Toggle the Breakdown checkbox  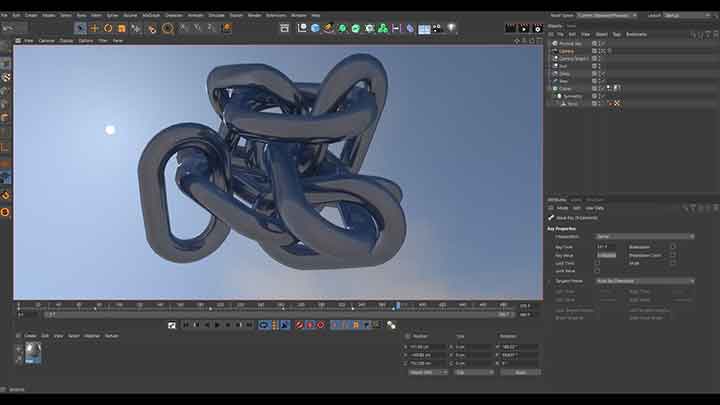(x=673, y=248)
